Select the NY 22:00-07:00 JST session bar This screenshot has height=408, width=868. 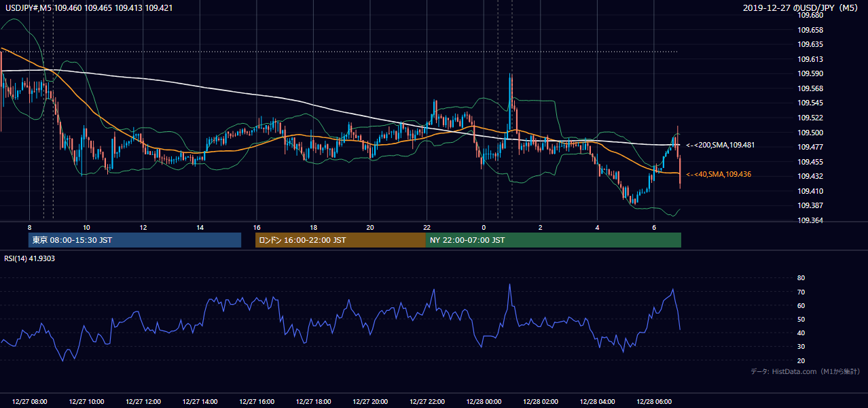pyautogui.click(x=554, y=240)
